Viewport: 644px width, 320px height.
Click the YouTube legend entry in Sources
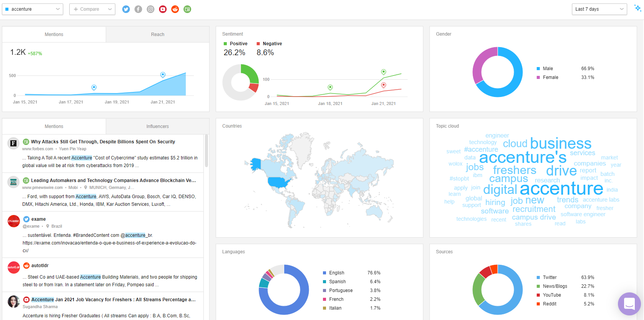click(x=565, y=295)
